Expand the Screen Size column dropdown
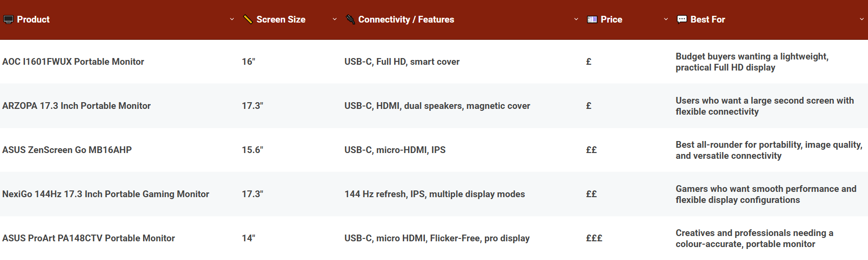 [x=335, y=20]
